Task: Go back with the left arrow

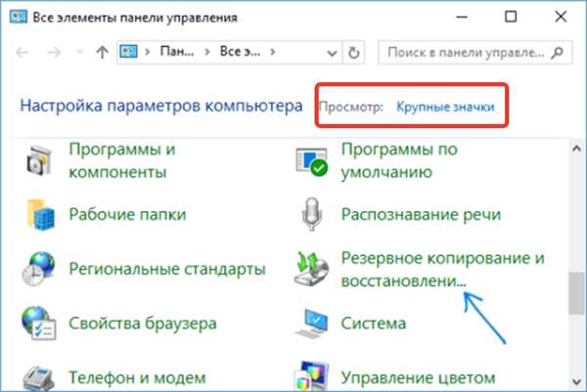Action: [23, 53]
